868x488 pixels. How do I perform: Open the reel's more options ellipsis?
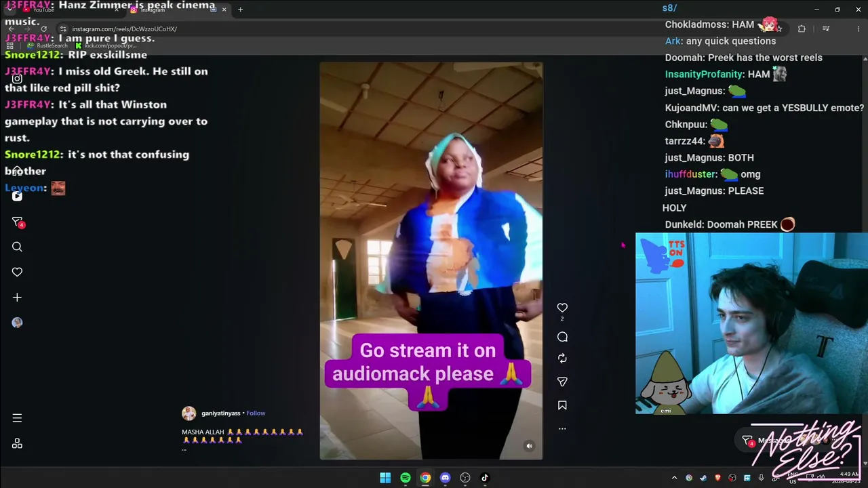pyautogui.click(x=562, y=428)
